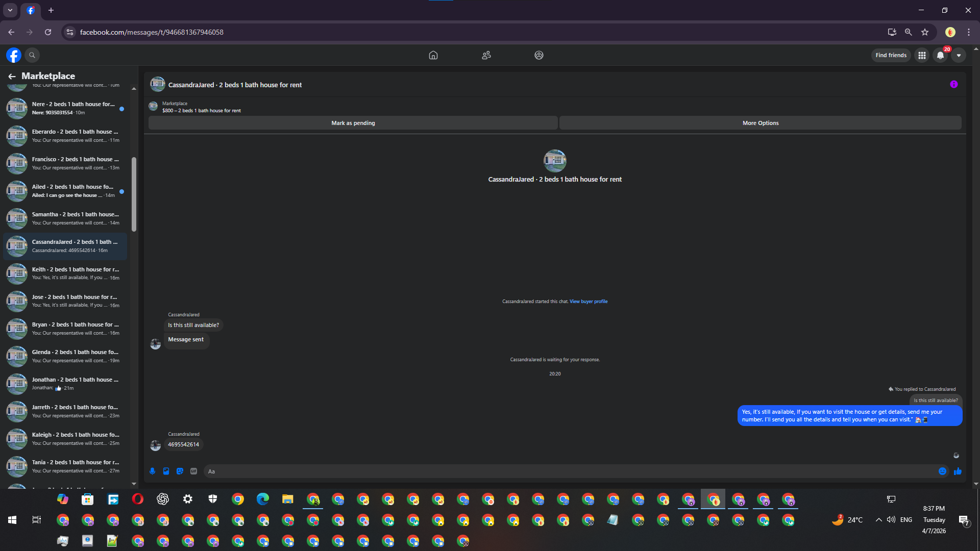Send a thumbs-up like

pyautogui.click(x=958, y=471)
